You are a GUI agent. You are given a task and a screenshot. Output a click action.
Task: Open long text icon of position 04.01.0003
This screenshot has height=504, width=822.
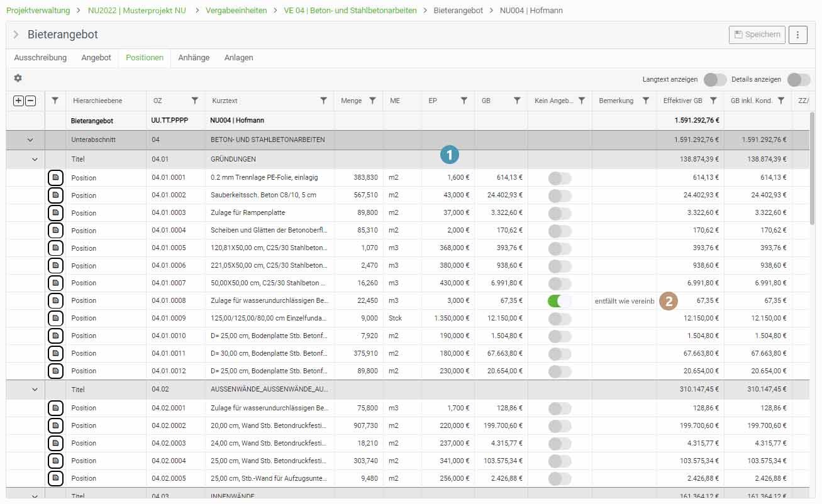click(55, 213)
